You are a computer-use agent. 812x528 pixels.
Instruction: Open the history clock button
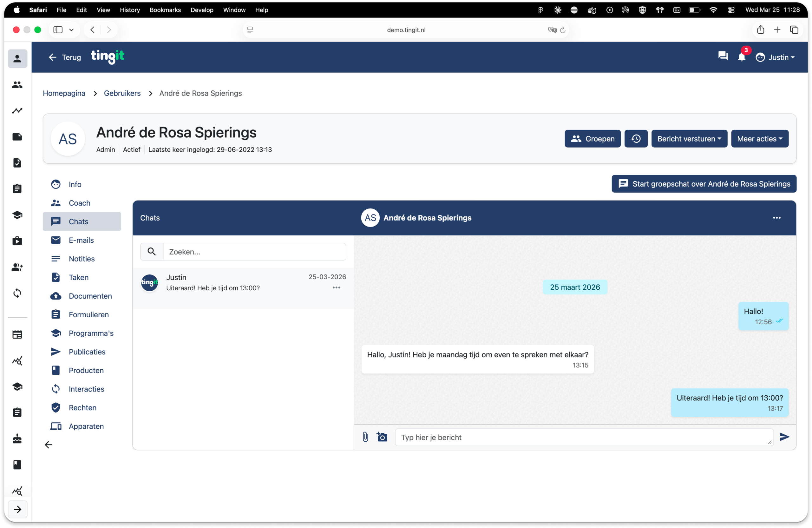[636, 139]
